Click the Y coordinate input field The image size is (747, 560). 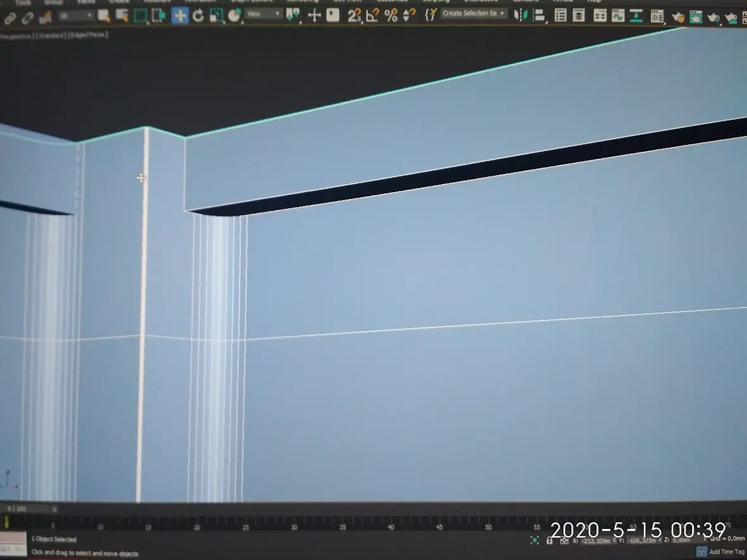pyautogui.click(x=642, y=540)
